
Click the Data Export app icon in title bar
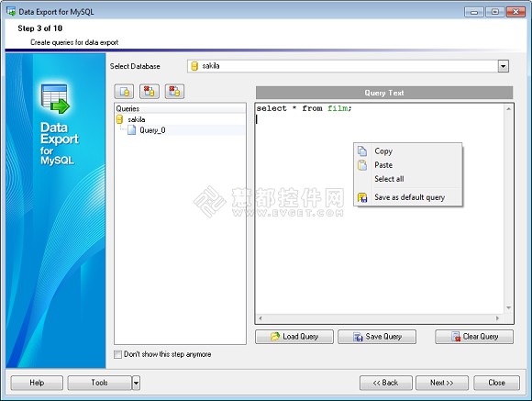[x=11, y=11]
